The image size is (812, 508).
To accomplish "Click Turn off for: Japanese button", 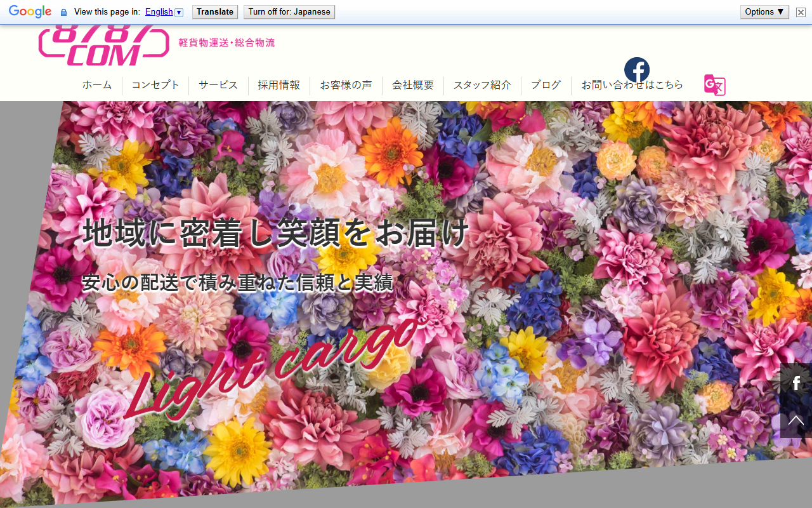I will (289, 12).
